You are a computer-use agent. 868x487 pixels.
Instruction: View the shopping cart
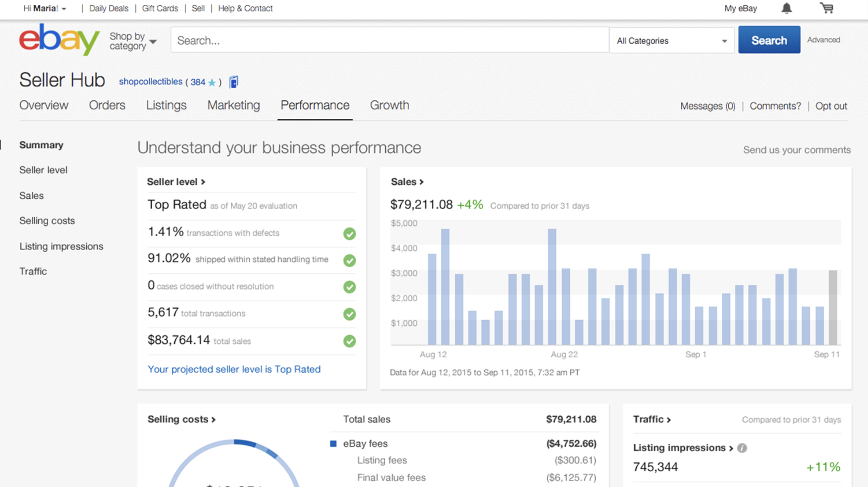click(826, 8)
